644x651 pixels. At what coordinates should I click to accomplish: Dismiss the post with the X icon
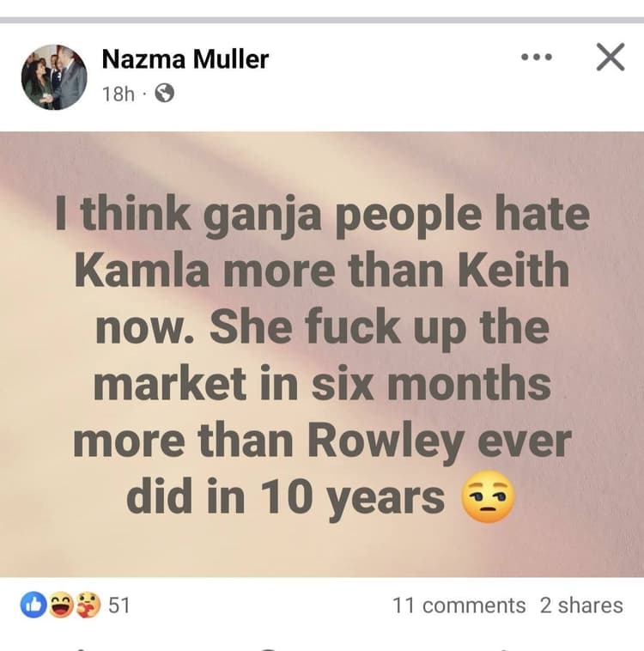(x=610, y=58)
